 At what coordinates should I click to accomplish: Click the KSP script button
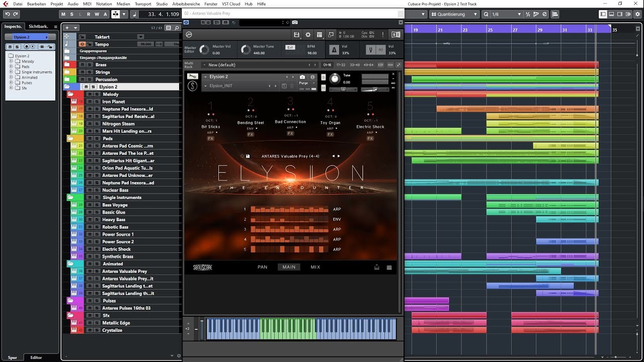(380, 65)
